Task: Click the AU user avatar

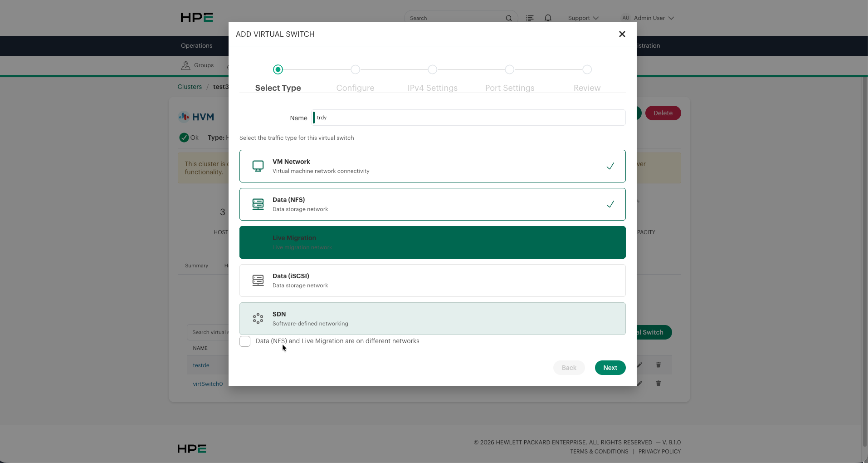Action: click(626, 18)
